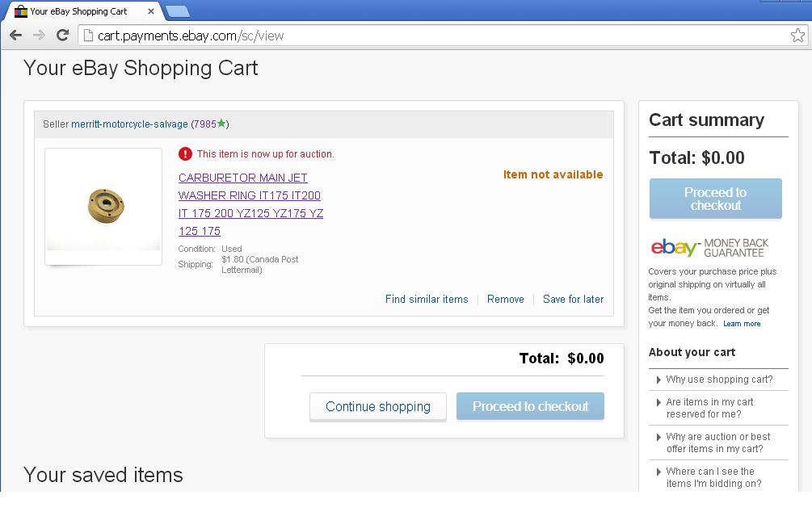Click the green seller feedback star
This screenshot has height=516, width=812.
221,124
